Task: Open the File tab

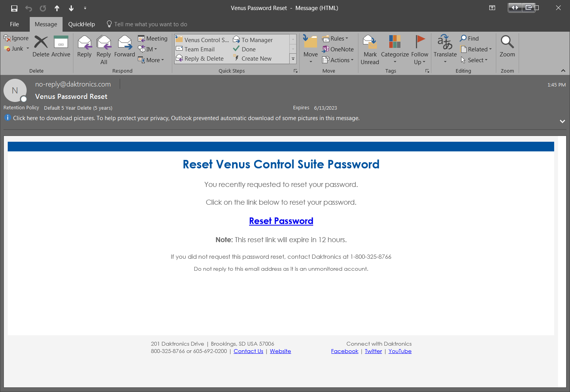Action: [x=14, y=24]
